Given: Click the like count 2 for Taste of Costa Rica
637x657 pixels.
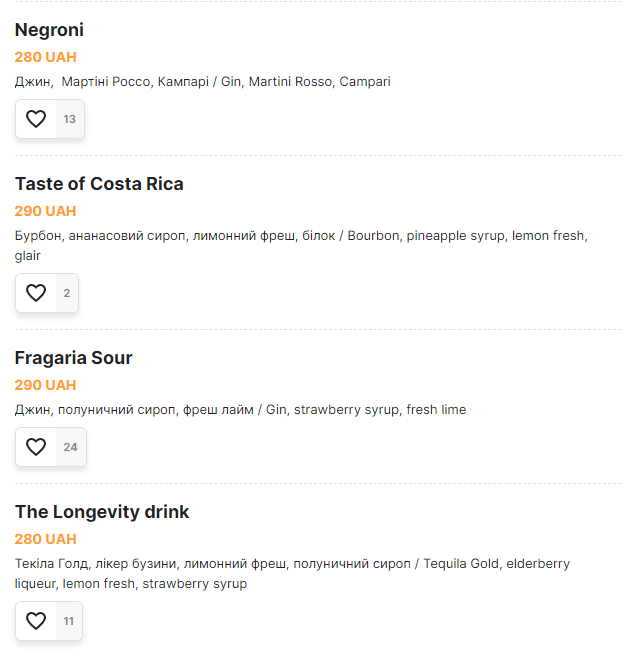Looking at the screenshot, I should coord(67,294).
